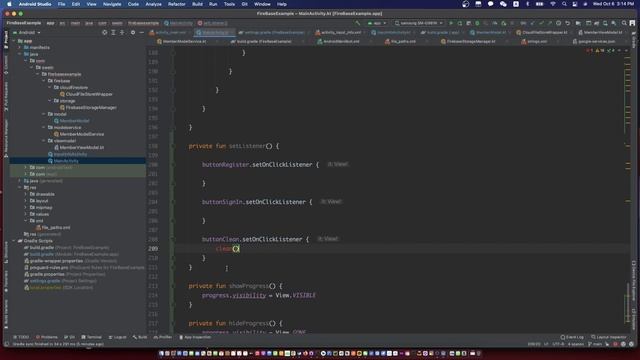Open the Search Everywhere magnifier icon
The height and width of the screenshot is (360, 640).
click(x=624, y=23)
